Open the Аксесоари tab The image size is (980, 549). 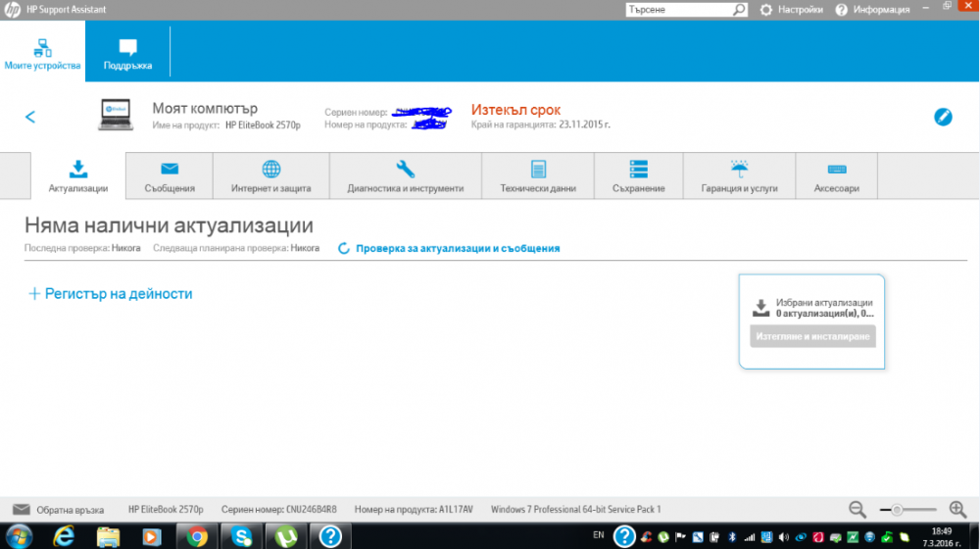836,176
